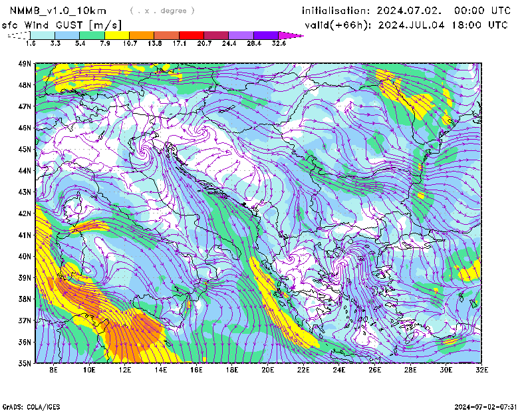Click the green legend color band

coord(92,35)
